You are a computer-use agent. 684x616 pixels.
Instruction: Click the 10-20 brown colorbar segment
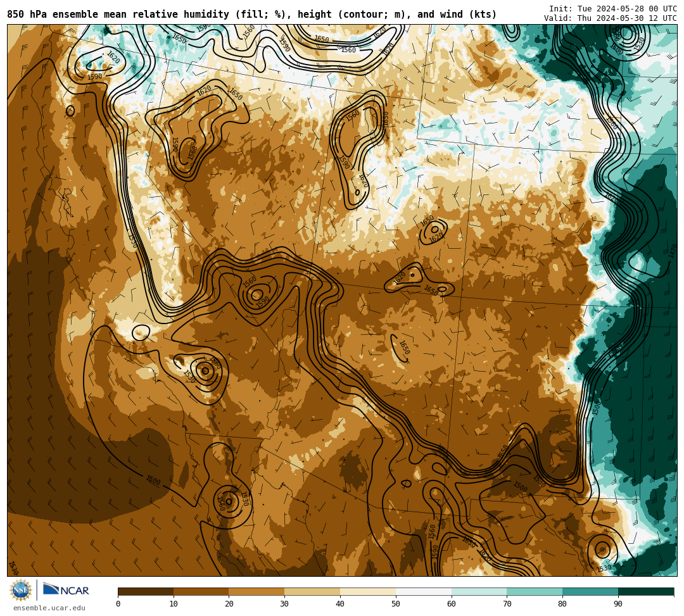201,591
